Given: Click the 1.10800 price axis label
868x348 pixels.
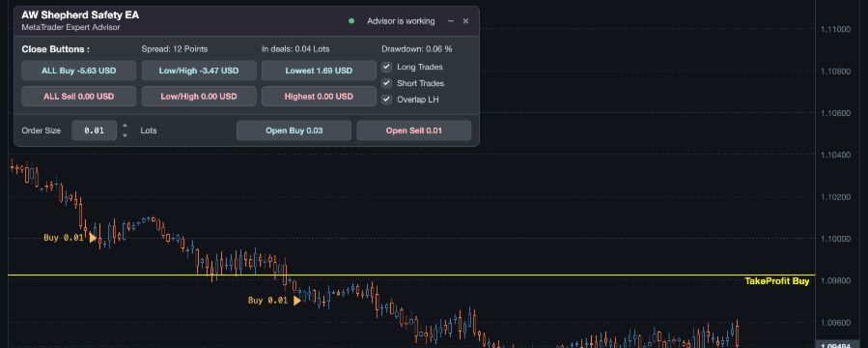Looking at the screenshot, I should click(x=835, y=72).
